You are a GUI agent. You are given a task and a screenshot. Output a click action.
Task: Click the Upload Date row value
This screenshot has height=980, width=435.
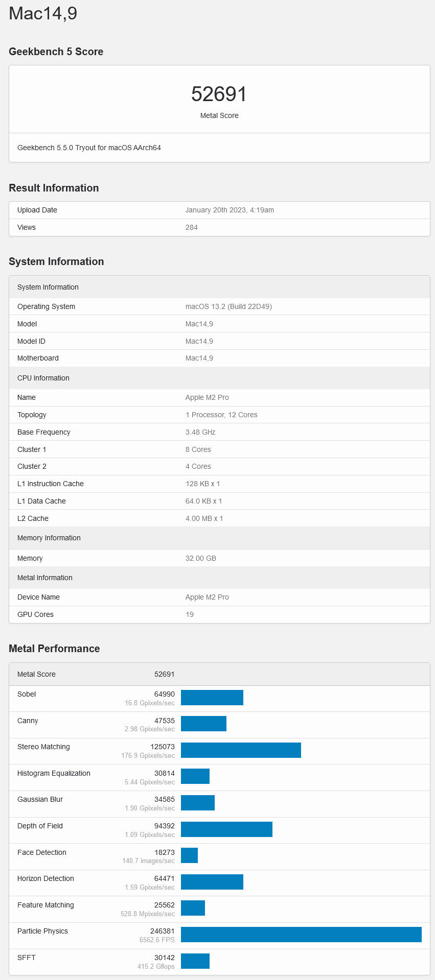point(230,210)
